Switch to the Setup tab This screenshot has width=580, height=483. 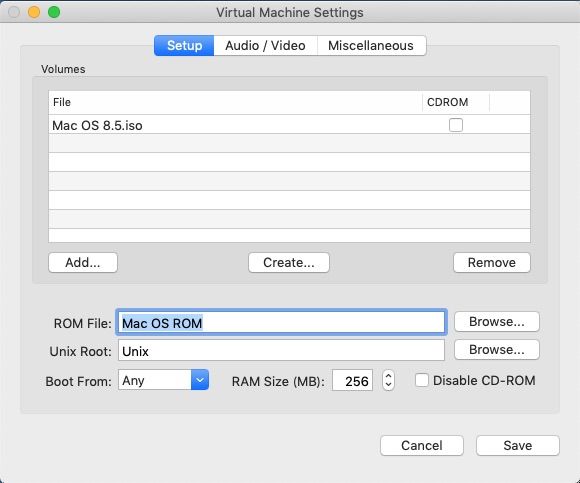[x=184, y=45]
